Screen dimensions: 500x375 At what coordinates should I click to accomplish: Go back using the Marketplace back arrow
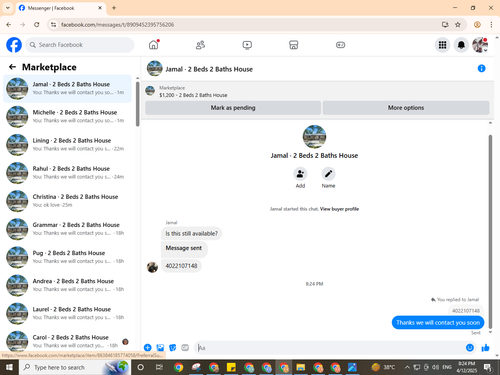[x=12, y=67]
